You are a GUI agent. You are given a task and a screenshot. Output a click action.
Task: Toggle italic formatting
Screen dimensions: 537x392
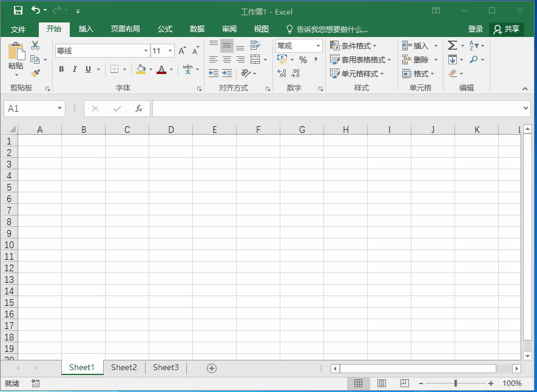coord(75,69)
